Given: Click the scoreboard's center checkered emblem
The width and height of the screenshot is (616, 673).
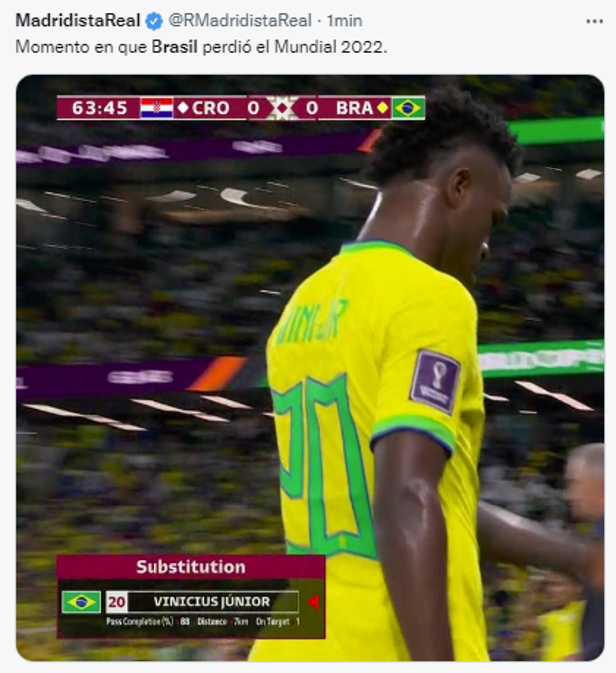Looking at the screenshot, I should [282, 108].
